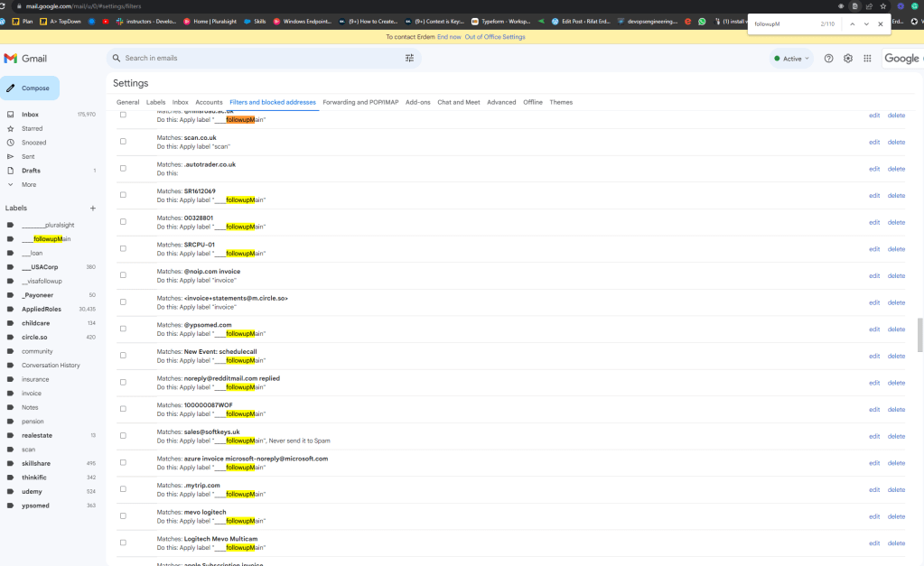Open the Sent folder
This screenshot has width=924, height=566.
click(28, 157)
